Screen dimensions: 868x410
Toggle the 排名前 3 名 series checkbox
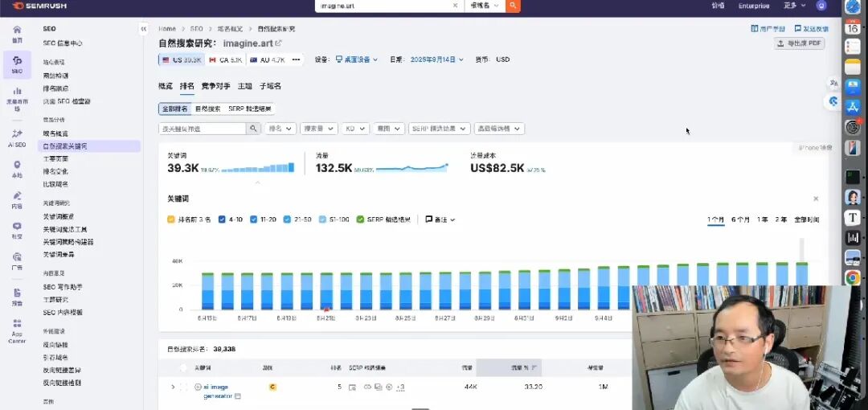171,219
